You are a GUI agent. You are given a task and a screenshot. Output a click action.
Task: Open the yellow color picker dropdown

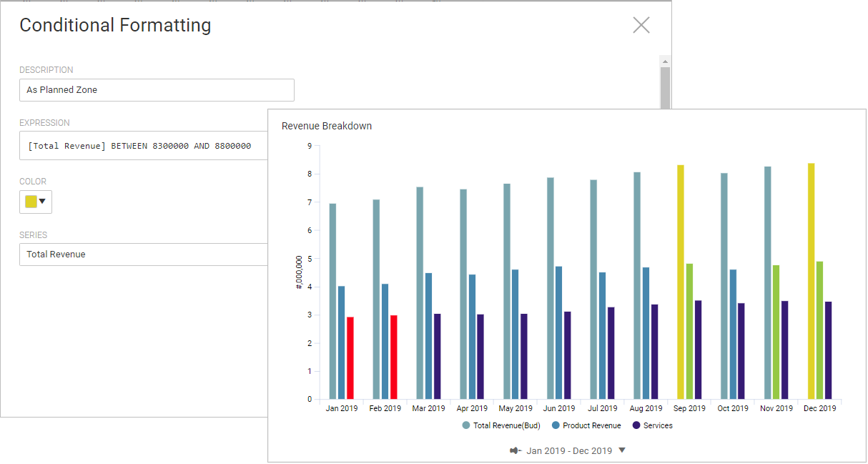tap(36, 202)
